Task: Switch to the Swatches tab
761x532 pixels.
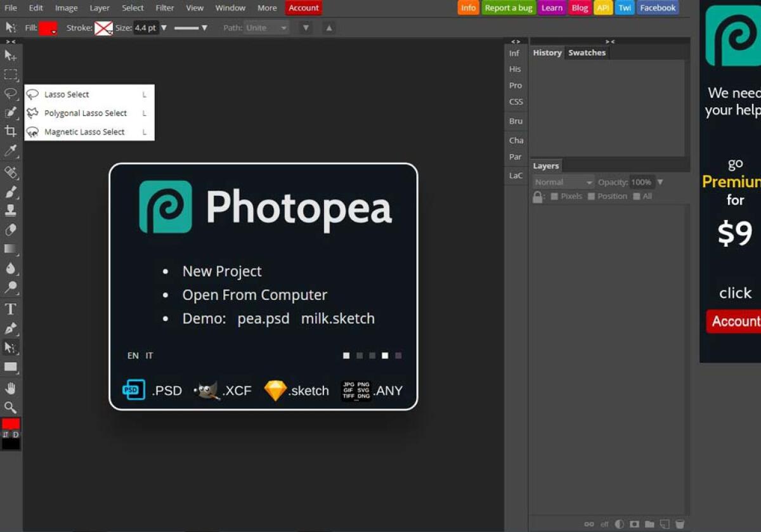Action: [x=587, y=53]
